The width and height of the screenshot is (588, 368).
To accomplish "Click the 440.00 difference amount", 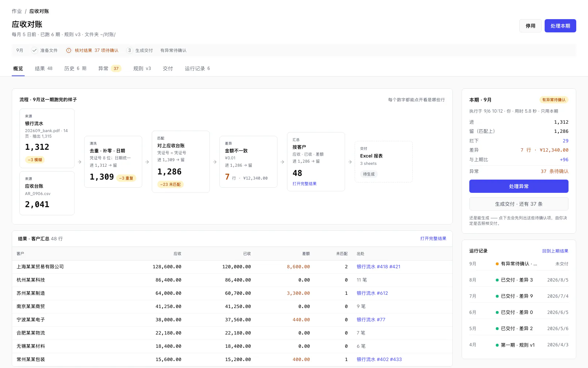I will (x=301, y=320).
